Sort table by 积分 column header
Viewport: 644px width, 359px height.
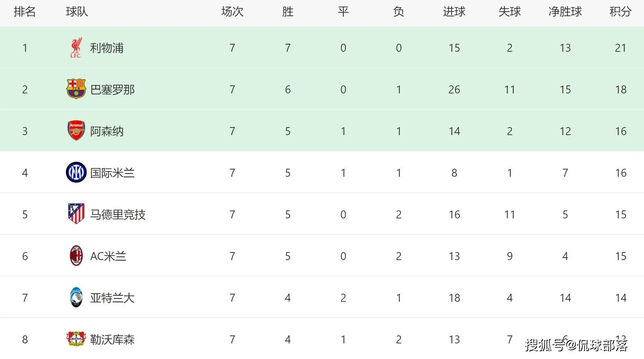[x=620, y=12]
